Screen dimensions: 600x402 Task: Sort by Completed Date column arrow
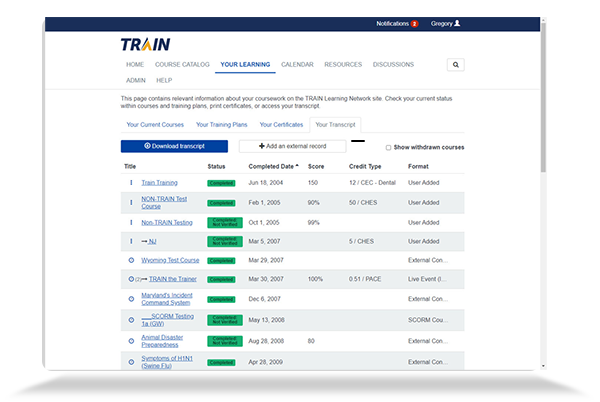[x=297, y=166]
